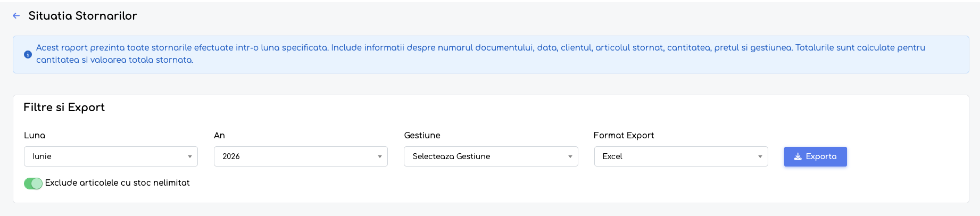Image resolution: width=980 pixels, height=216 pixels.
Task: Open the Format Export dropdown set to Excel
Action: click(681, 156)
